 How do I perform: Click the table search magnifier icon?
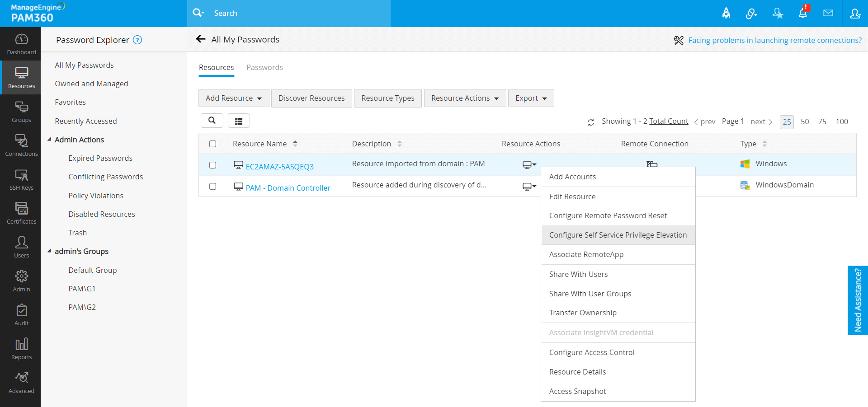[212, 121]
